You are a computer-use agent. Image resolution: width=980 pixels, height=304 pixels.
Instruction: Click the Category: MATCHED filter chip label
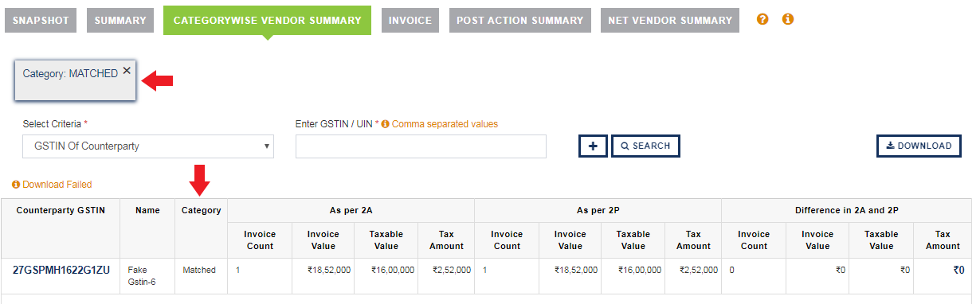(70, 73)
